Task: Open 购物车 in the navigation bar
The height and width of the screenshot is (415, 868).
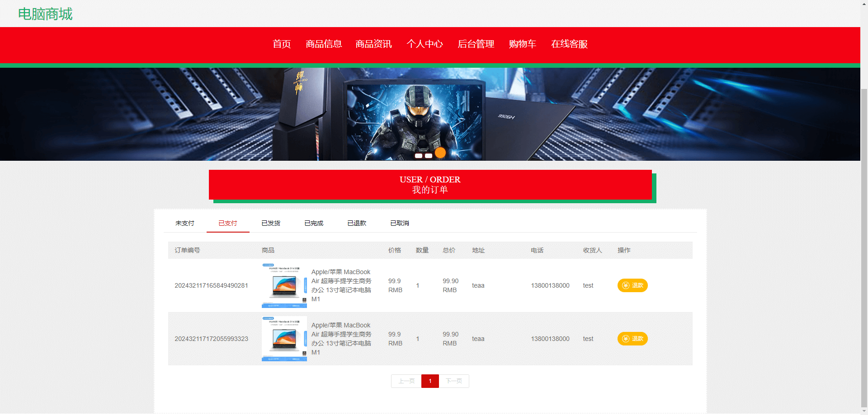Action: 523,44
